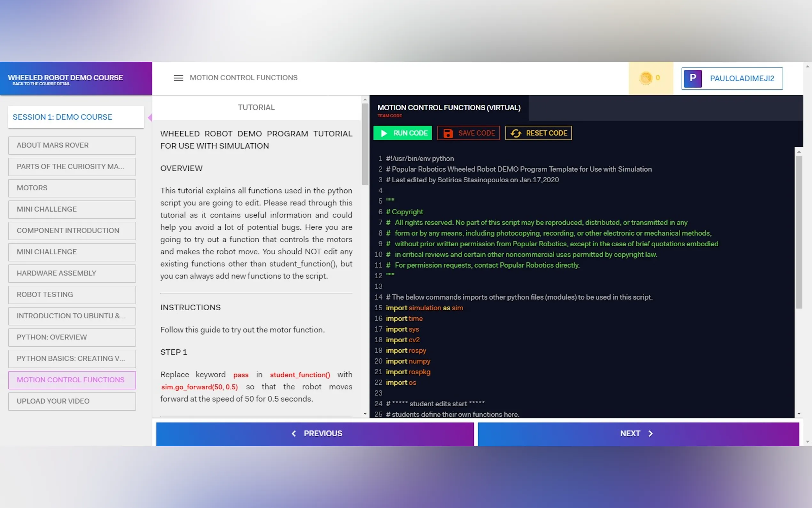The height and width of the screenshot is (508, 812).
Task: Click the OVERVIEW heading
Action: [181, 168]
